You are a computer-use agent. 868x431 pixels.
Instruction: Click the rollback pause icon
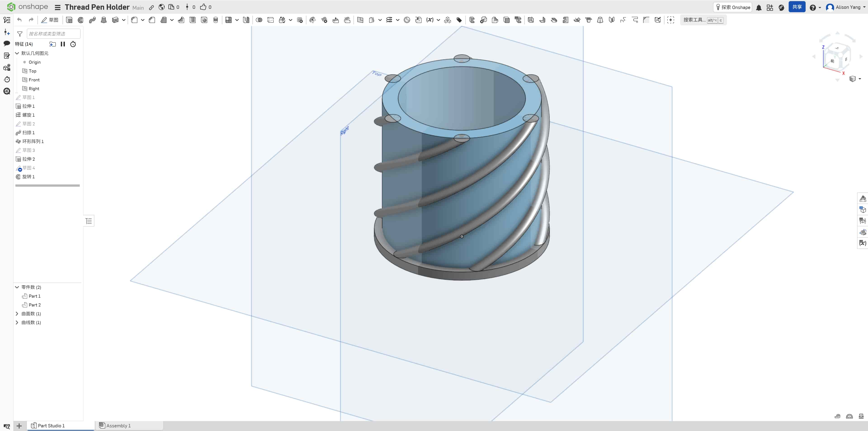(63, 44)
